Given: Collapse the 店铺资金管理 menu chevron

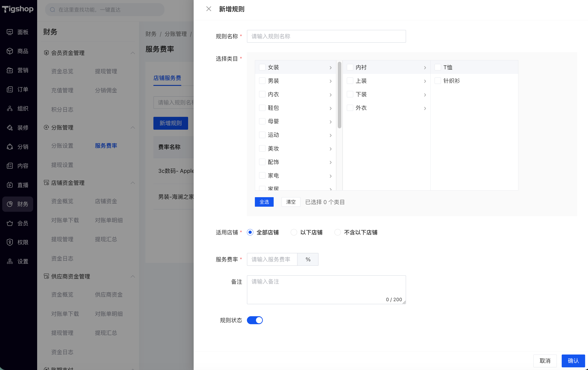Looking at the screenshot, I should tap(133, 183).
